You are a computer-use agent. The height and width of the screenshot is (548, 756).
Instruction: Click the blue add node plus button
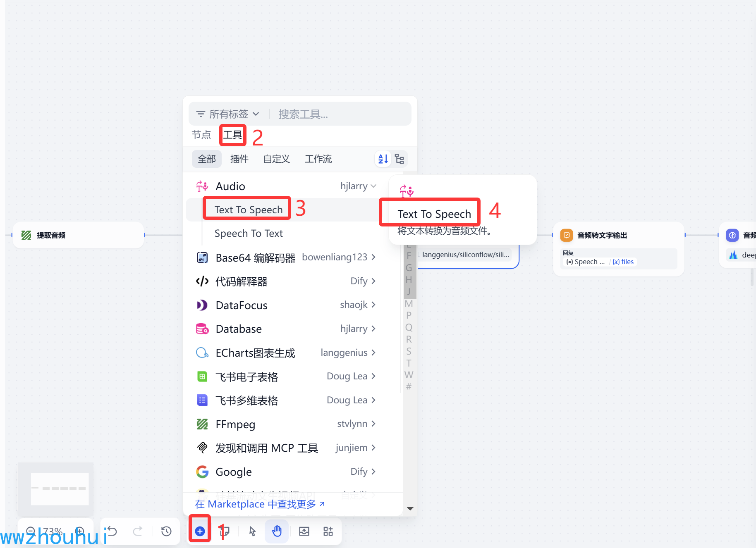pos(200,531)
